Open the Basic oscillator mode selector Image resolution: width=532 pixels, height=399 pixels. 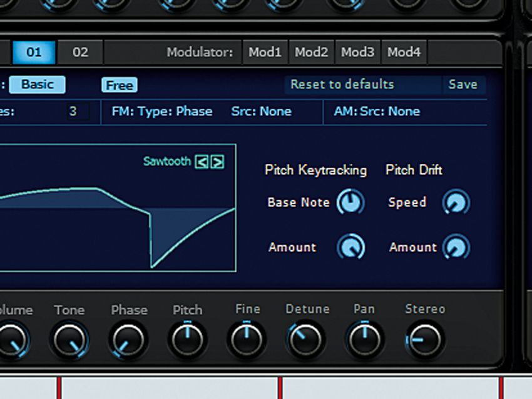click(37, 84)
